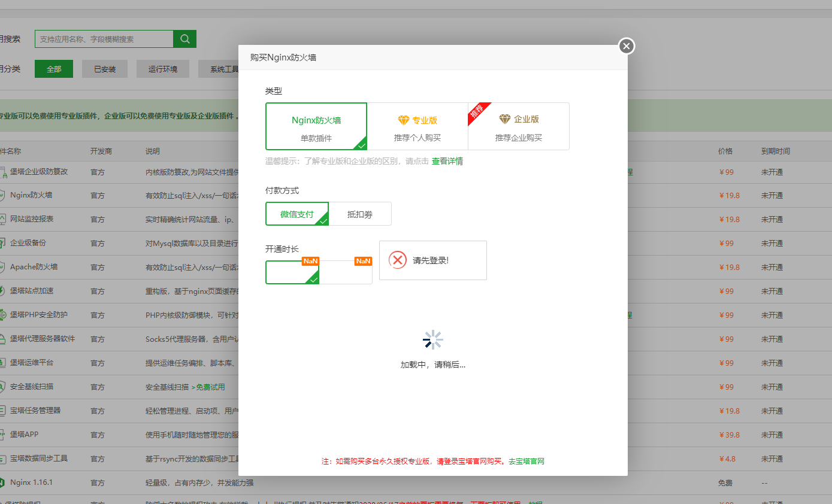This screenshot has height=504, width=832.
Task: Click the 价格 column header
Action: (x=725, y=151)
